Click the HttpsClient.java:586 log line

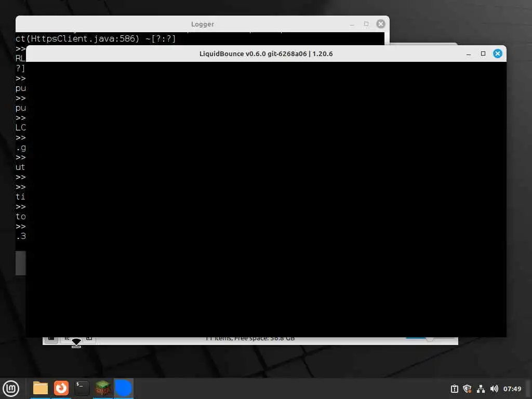(96, 38)
